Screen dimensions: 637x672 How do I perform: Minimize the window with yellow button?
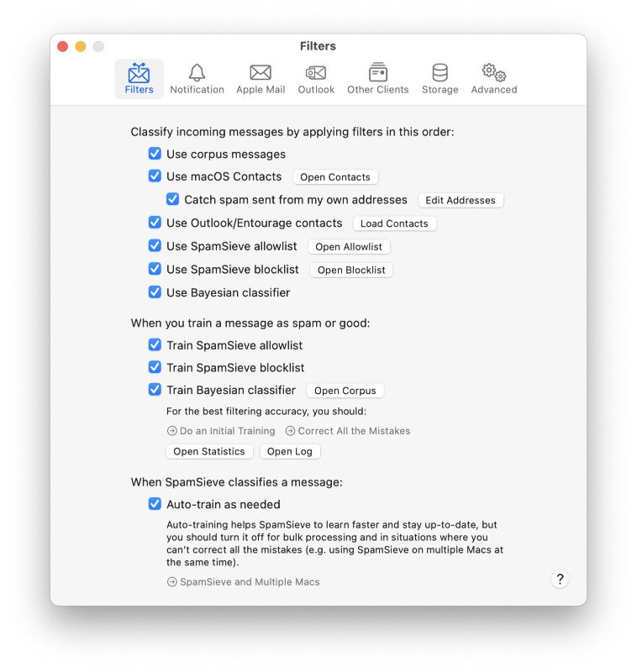tap(81, 46)
